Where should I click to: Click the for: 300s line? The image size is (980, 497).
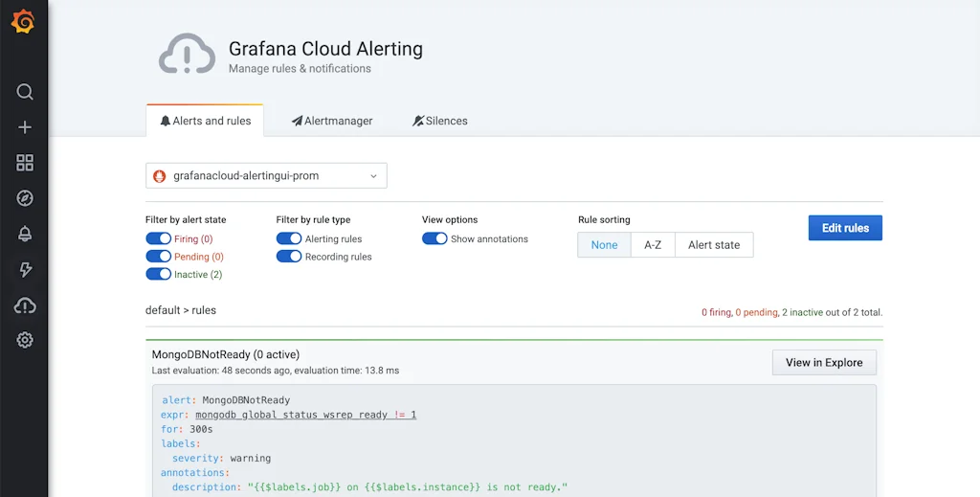click(187, 429)
